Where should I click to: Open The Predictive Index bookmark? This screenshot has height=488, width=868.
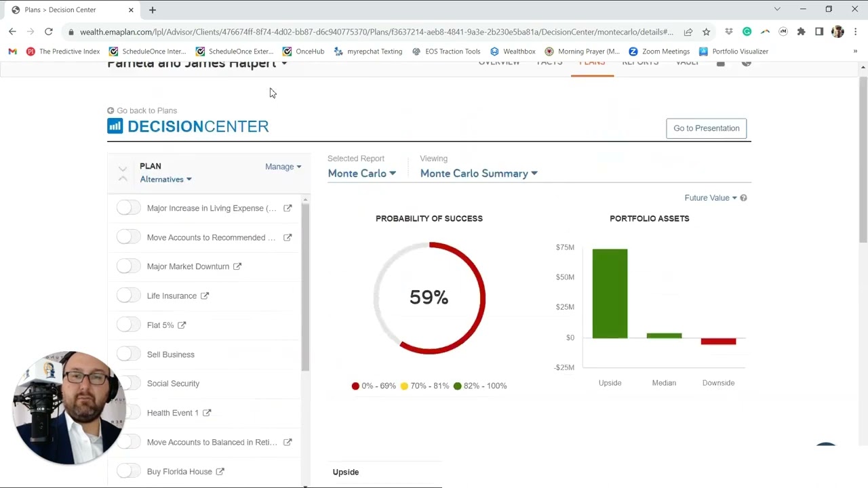pos(63,52)
